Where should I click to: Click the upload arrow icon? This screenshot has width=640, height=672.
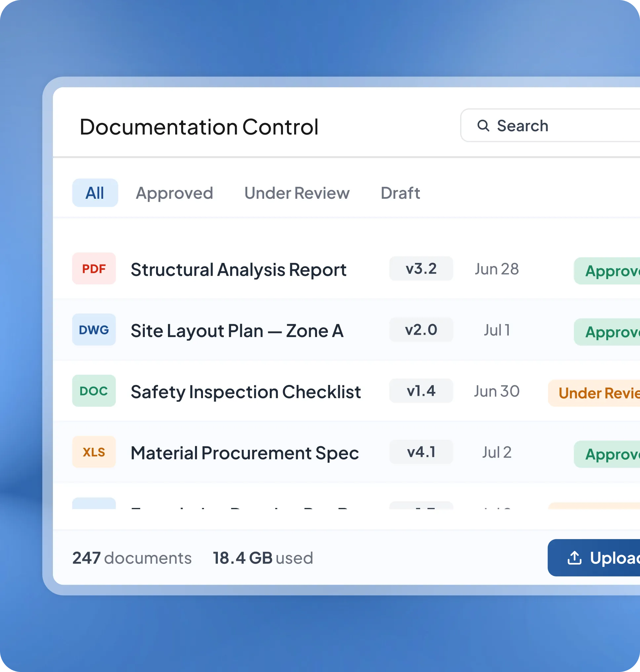point(575,558)
